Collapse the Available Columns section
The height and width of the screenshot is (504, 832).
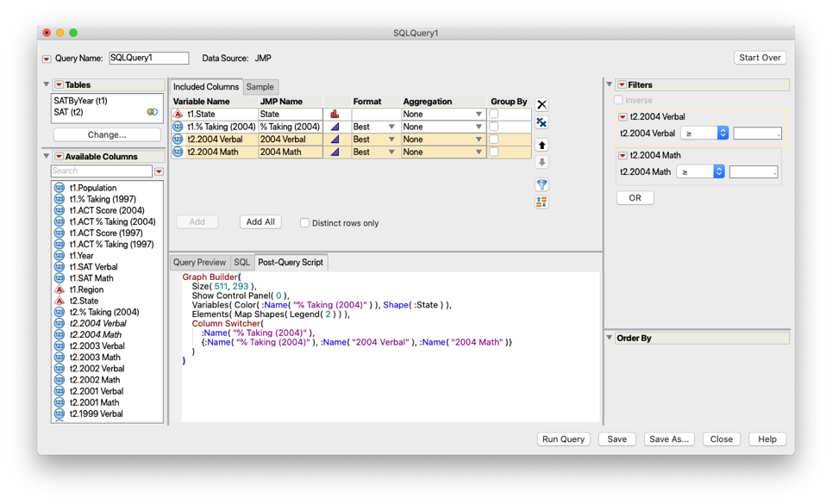point(47,157)
